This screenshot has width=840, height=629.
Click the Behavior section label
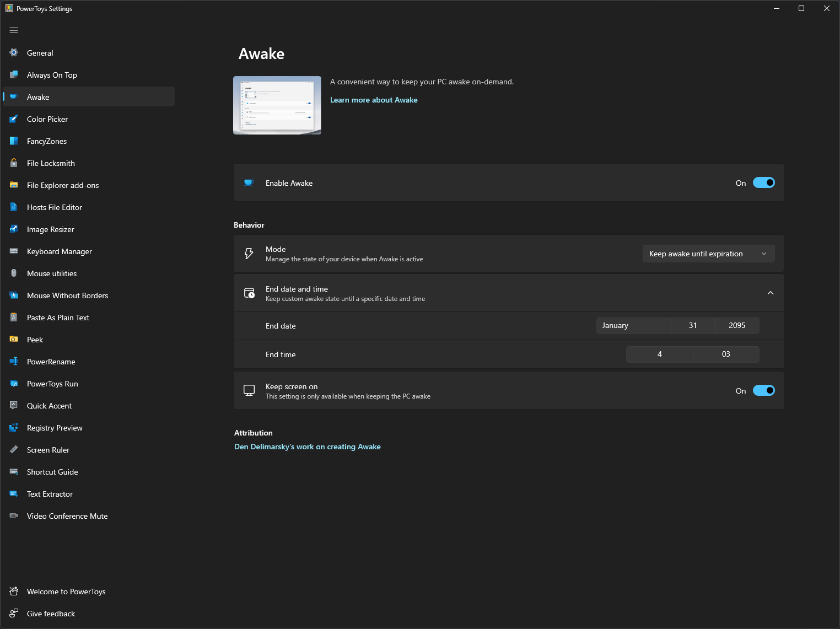[x=249, y=225]
